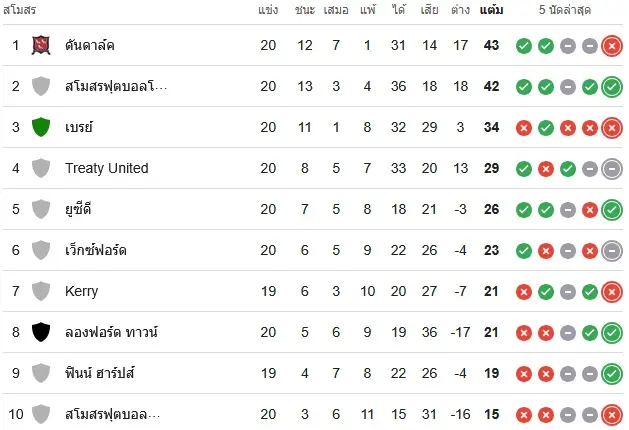Click the green shield crest for เบรย์
The height and width of the screenshot is (430, 629).
41,127
